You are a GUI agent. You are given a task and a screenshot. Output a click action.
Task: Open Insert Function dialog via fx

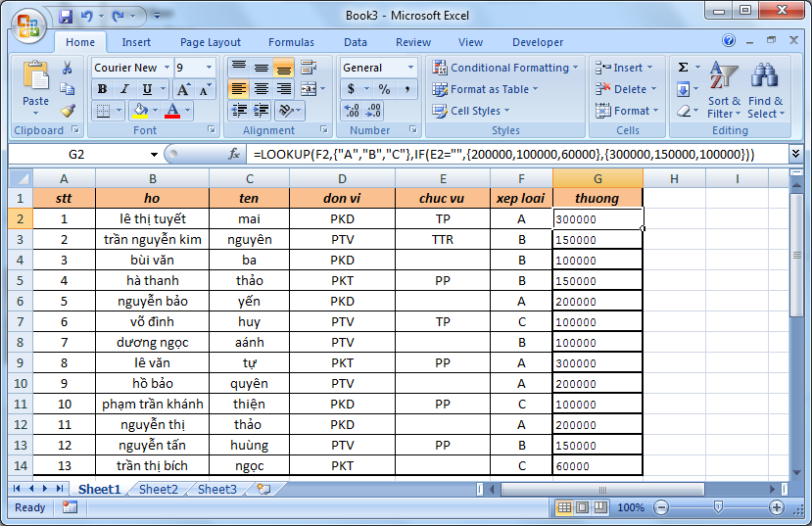coord(234,154)
